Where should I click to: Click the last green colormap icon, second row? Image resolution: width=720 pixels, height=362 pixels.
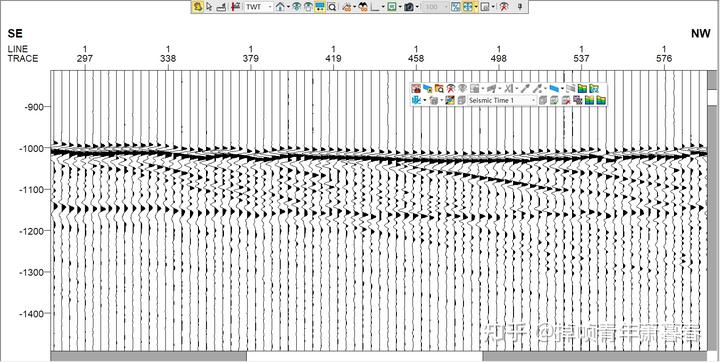point(601,100)
